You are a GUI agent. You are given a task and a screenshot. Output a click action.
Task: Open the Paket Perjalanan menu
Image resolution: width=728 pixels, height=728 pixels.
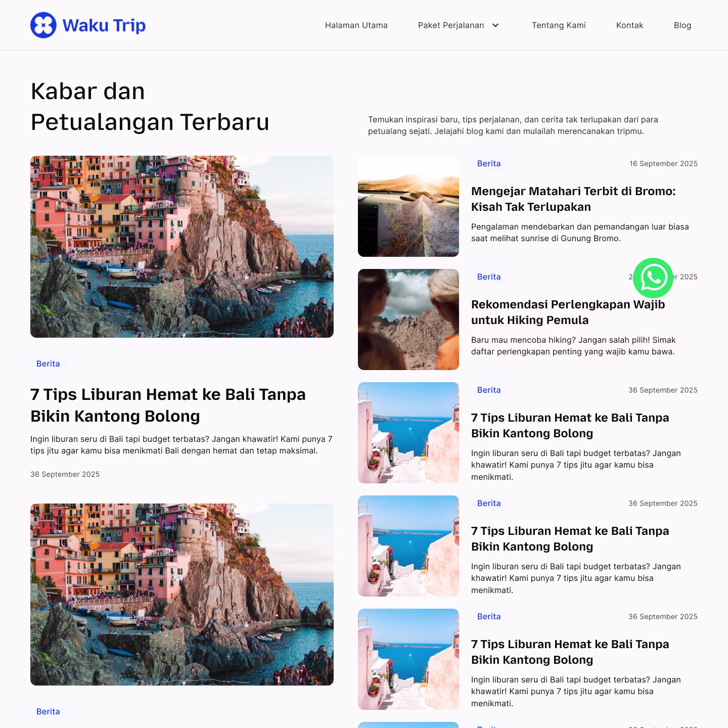(x=451, y=25)
